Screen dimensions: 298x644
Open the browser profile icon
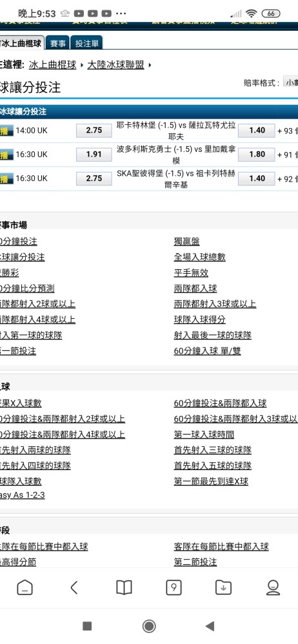(x=273, y=588)
